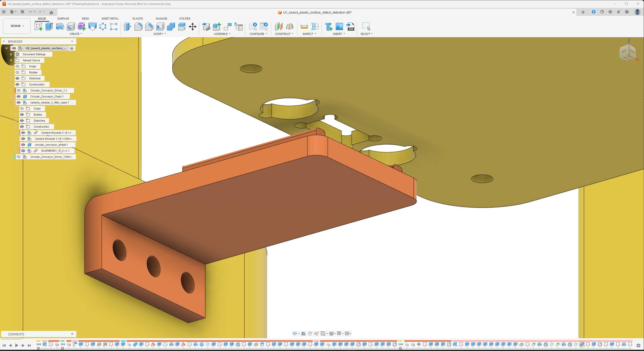Select the Shell tool
644x351 pixels.
[x=160, y=27]
